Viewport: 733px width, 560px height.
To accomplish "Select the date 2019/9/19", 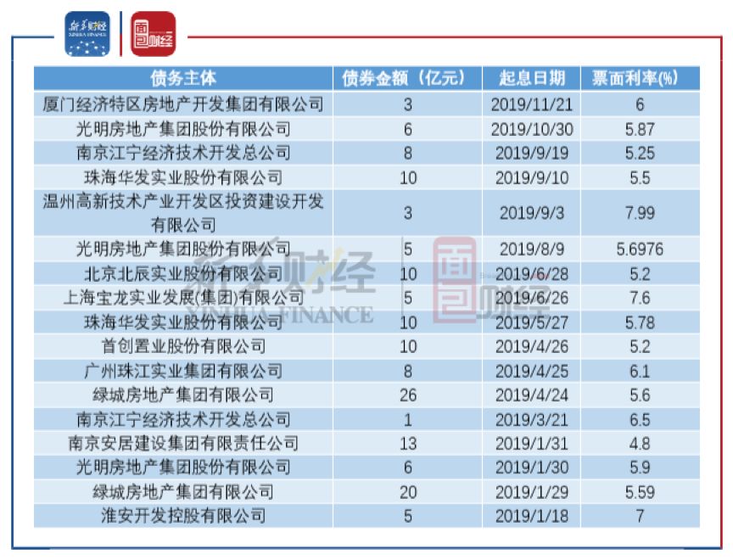I will point(532,154).
